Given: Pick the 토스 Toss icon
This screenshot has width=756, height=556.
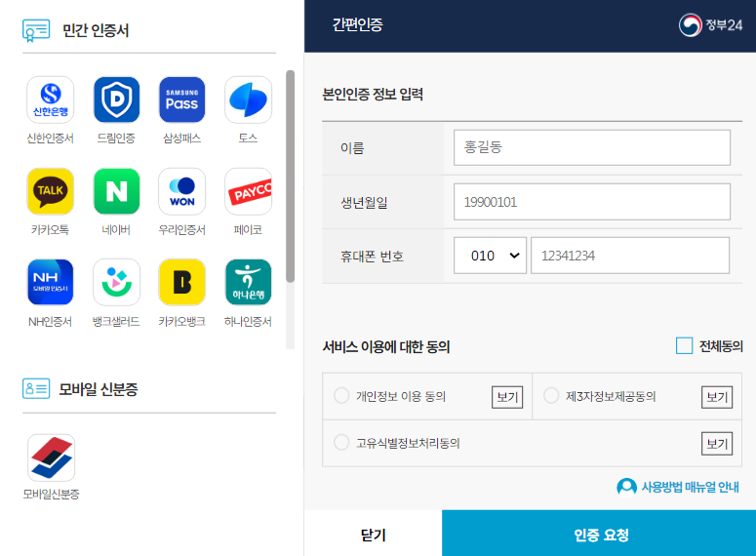Looking at the screenshot, I should (x=248, y=99).
